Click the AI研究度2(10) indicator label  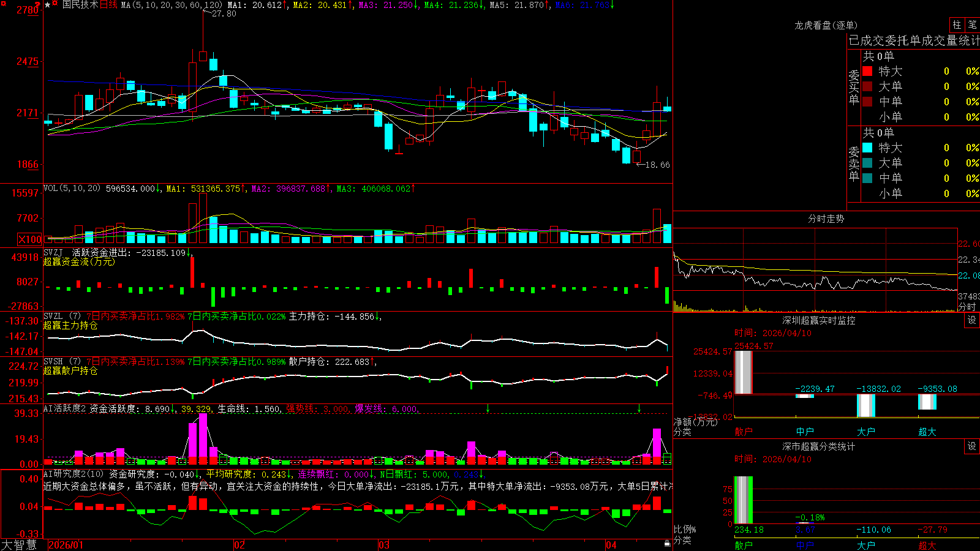[73, 474]
